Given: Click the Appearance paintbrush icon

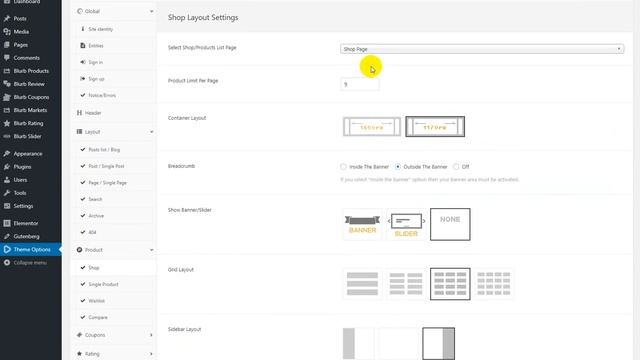Looking at the screenshot, I should [7, 153].
